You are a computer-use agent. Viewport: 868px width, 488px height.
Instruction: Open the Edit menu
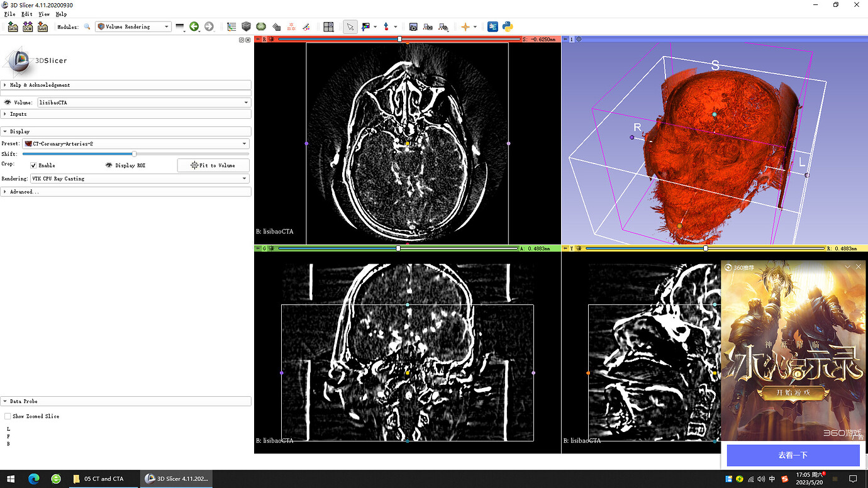tap(26, 14)
